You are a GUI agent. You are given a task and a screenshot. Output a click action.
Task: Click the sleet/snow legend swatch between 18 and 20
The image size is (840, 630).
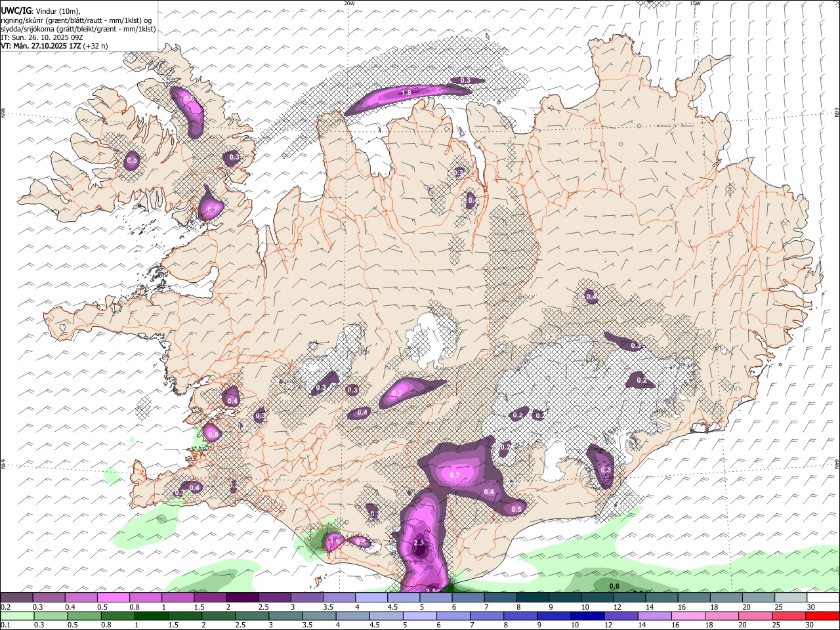point(726,597)
